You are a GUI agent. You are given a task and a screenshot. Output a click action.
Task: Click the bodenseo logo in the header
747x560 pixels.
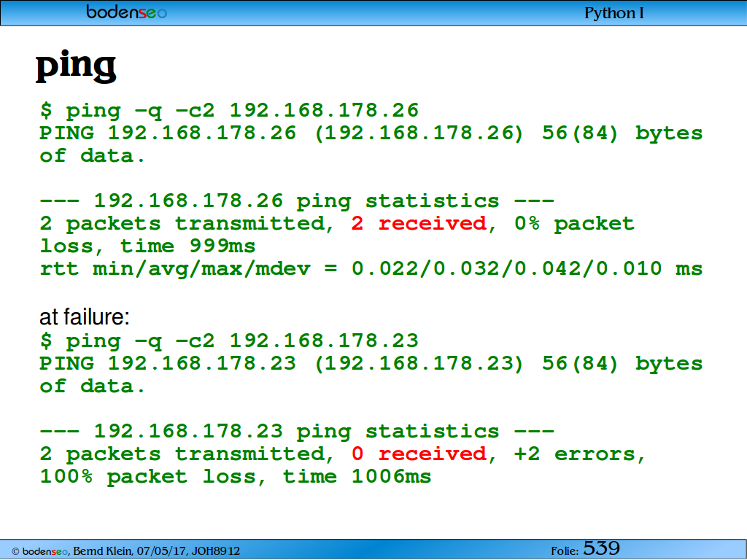click(x=126, y=12)
